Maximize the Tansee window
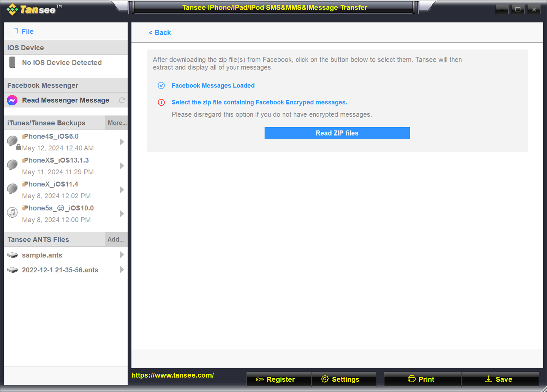The image size is (547, 392). point(518,9)
